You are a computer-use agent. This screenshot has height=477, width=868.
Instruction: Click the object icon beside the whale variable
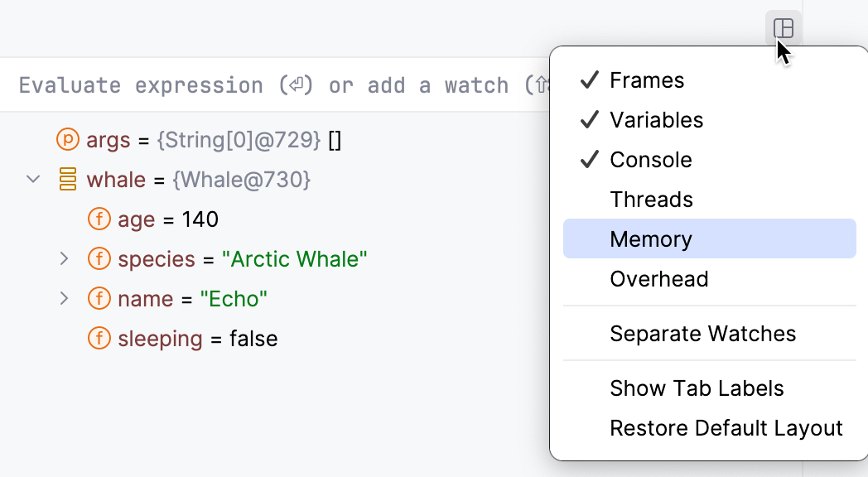(66, 180)
